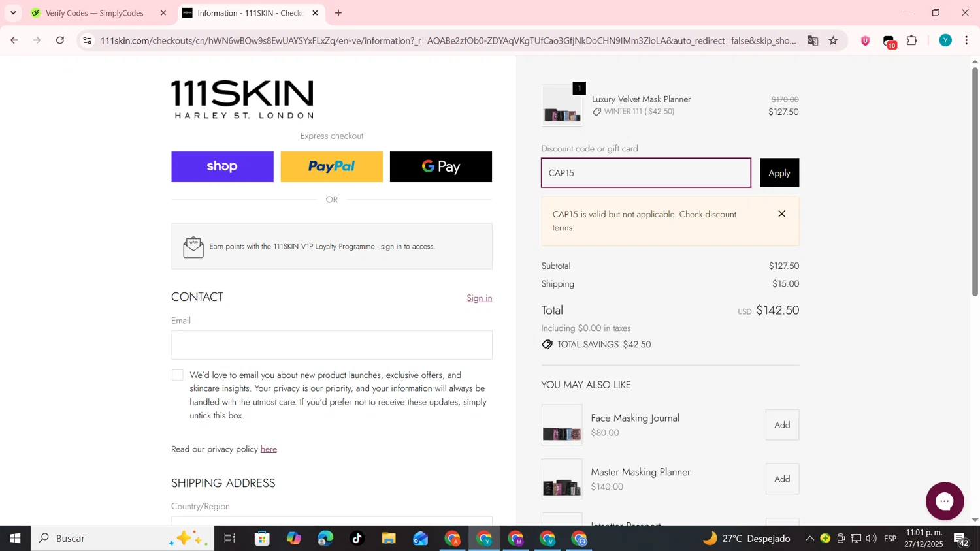Bookmark this page with the star icon
This screenshot has height=551, width=980.
834,40
